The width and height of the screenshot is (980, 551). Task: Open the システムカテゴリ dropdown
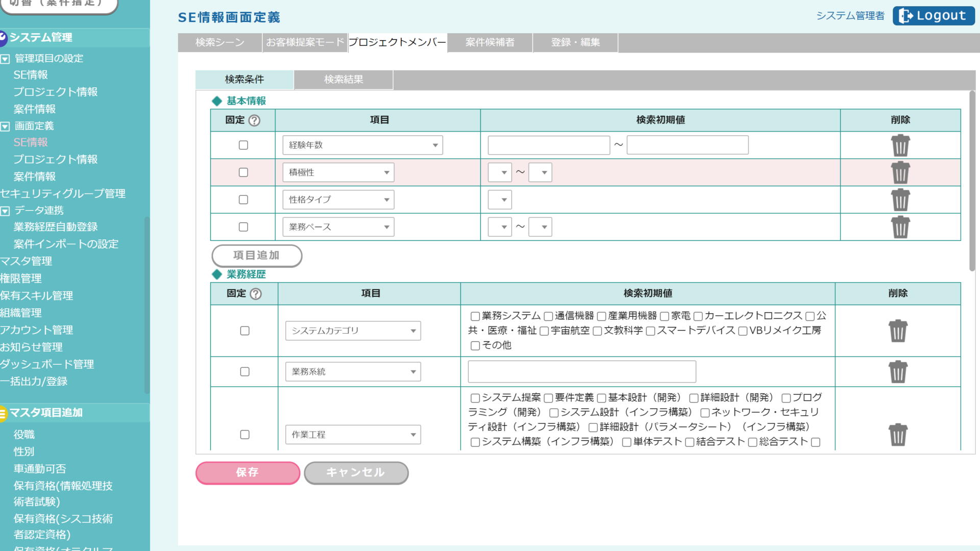click(353, 331)
